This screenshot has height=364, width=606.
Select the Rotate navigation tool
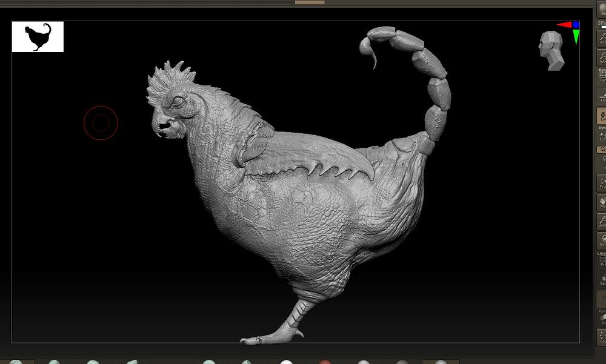click(602, 240)
